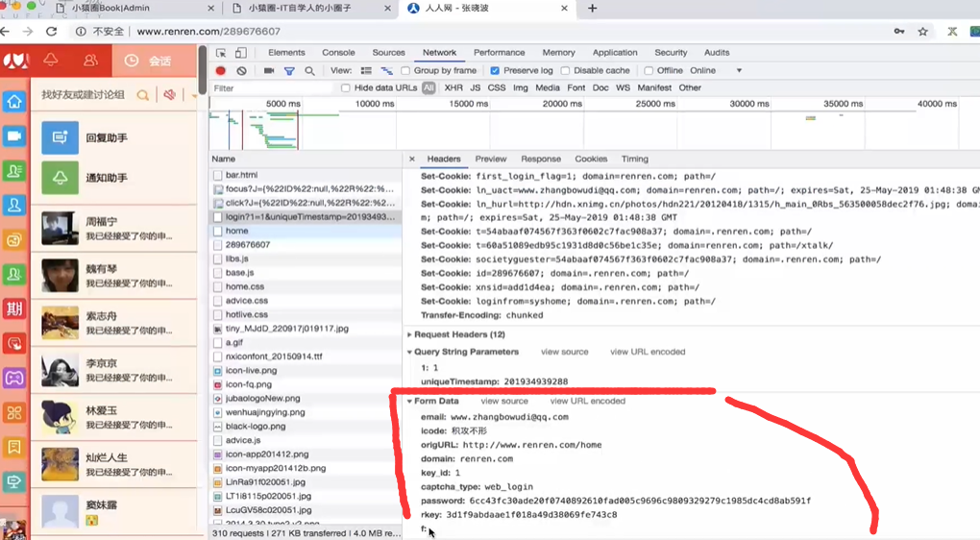Click in the network Filter text field

tap(272, 88)
